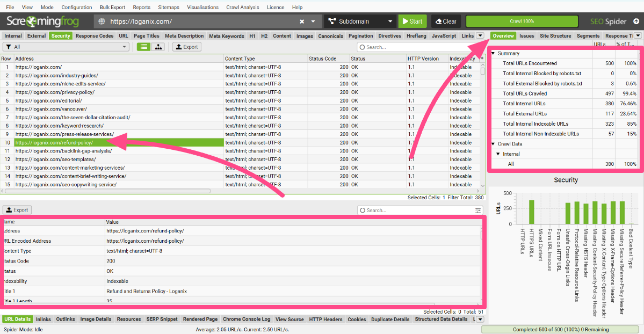Click the upper Export button

[x=186, y=47]
